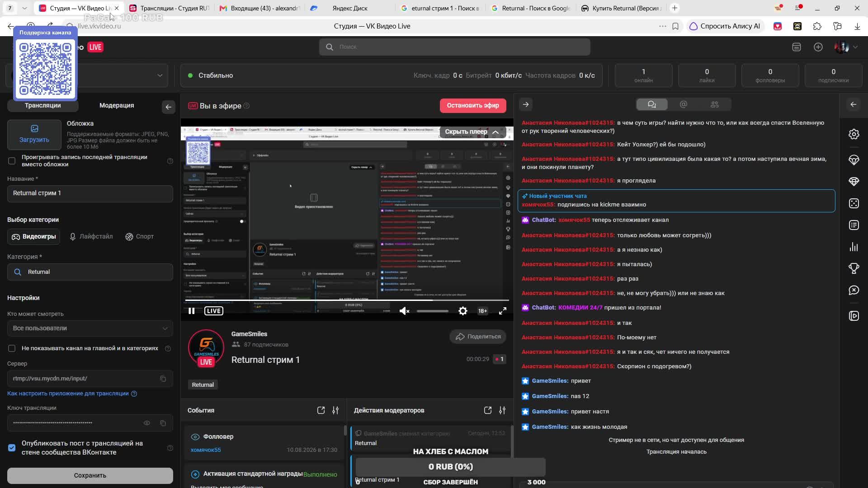Screen dimensions: 868x488
Task: Share the stream with Поделиться
Action: click(478, 337)
